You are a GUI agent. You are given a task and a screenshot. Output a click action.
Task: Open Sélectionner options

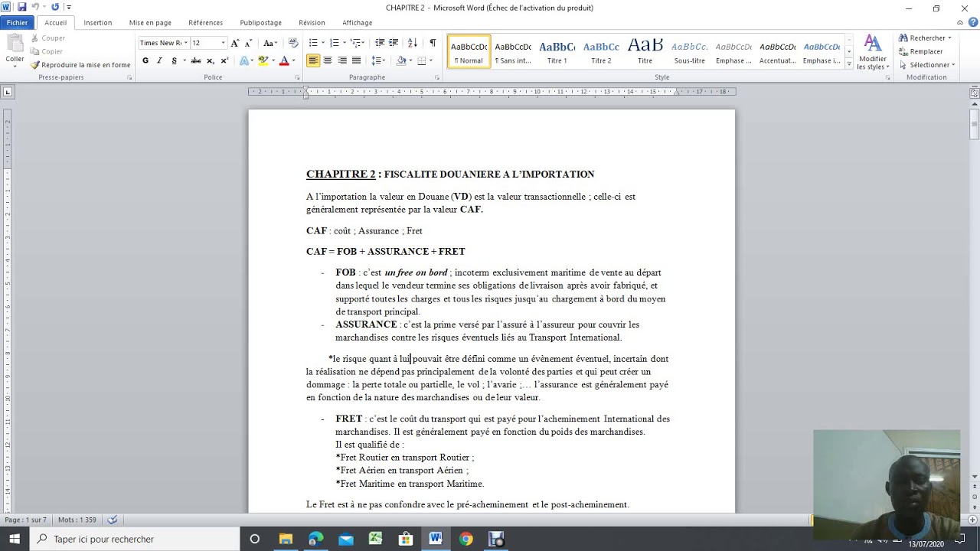coord(927,65)
